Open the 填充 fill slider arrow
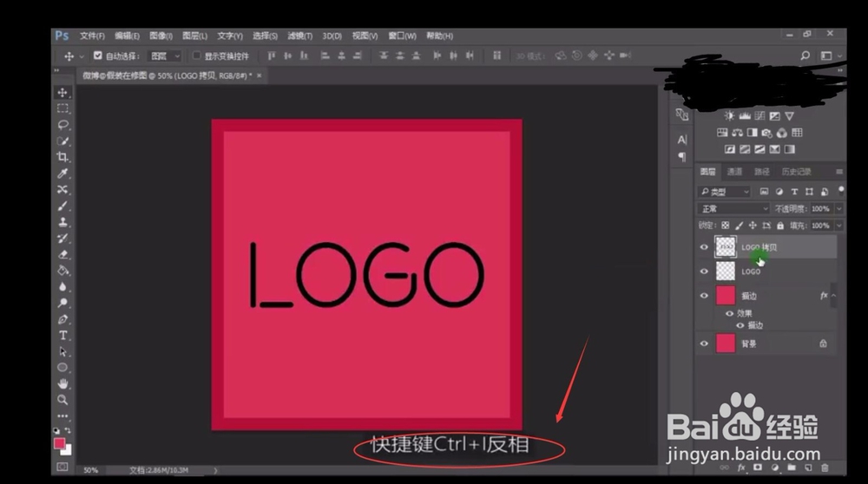 (x=839, y=226)
